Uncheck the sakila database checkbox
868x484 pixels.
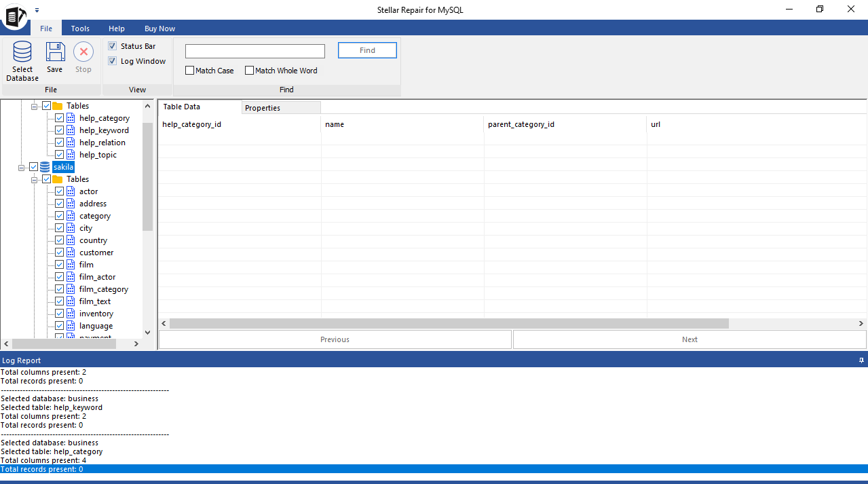point(34,167)
